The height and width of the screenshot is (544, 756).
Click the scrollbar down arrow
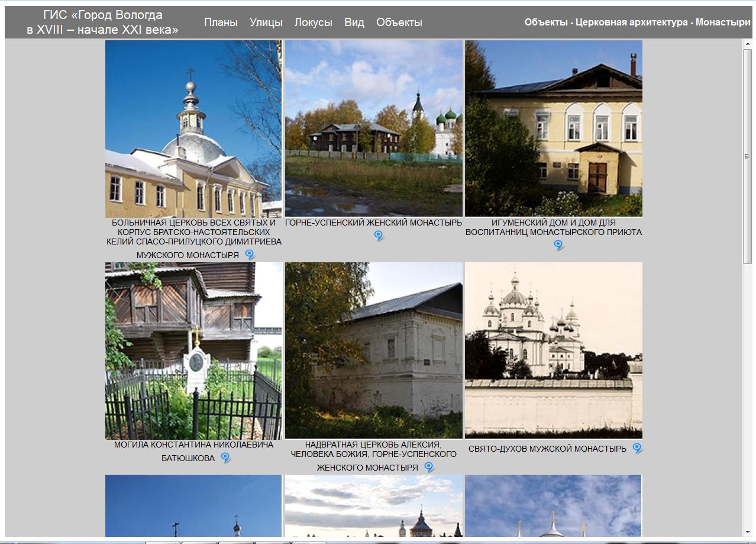pos(747,532)
